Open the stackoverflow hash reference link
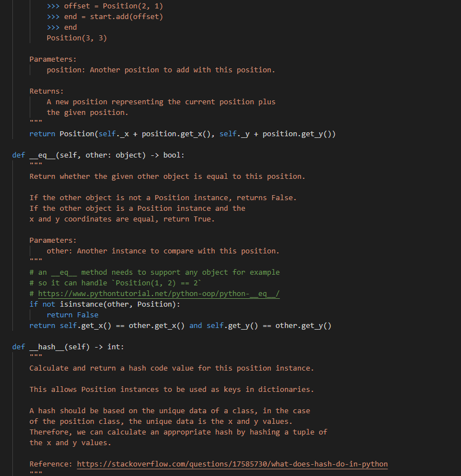The image size is (461, 476). [232, 464]
